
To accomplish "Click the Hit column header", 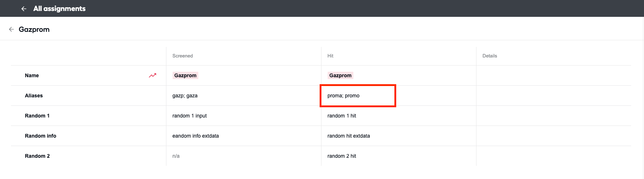I will [330, 56].
